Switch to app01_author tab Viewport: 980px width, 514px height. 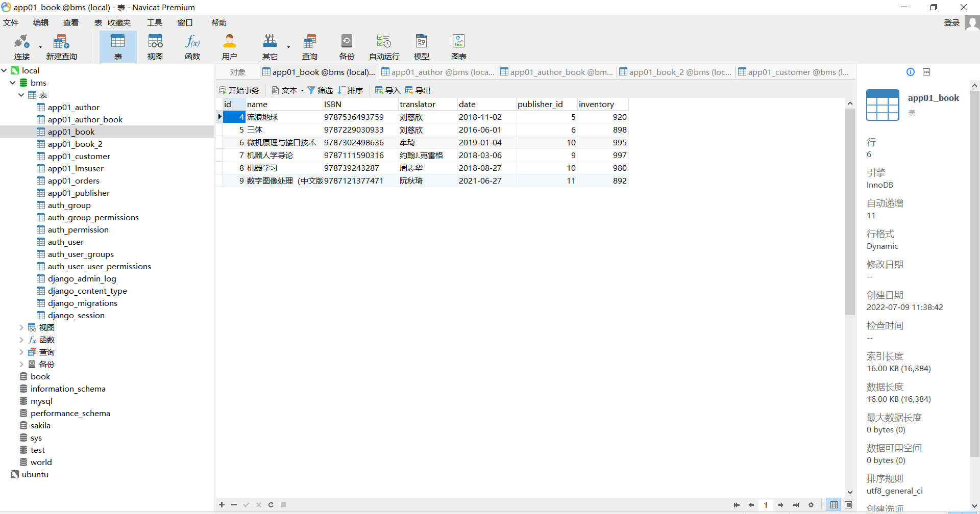(438, 72)
